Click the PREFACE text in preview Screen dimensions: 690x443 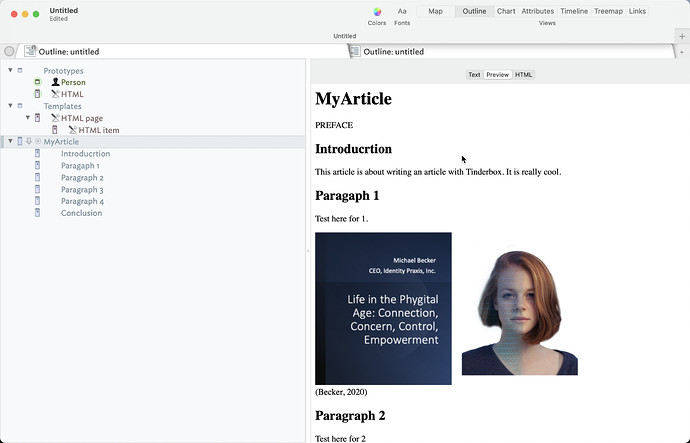(334, 125)
